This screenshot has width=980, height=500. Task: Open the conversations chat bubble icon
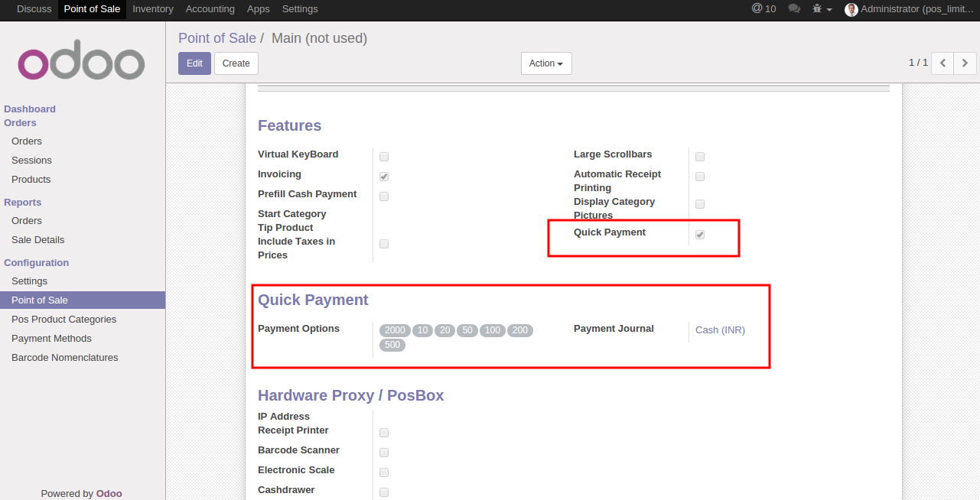click(x=794, y=9)
